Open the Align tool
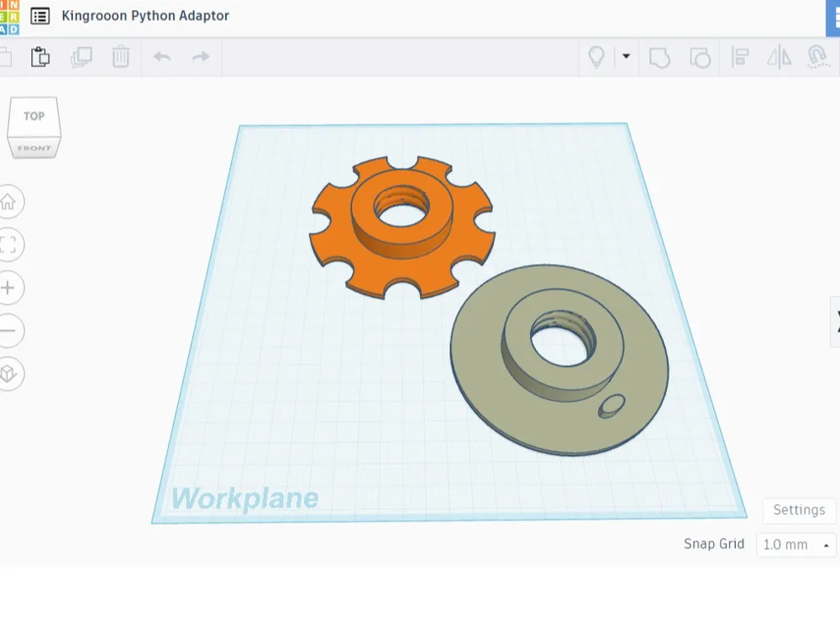Image resolution: width=840 pixels, height=630 pixels. (x=740, y=57)
